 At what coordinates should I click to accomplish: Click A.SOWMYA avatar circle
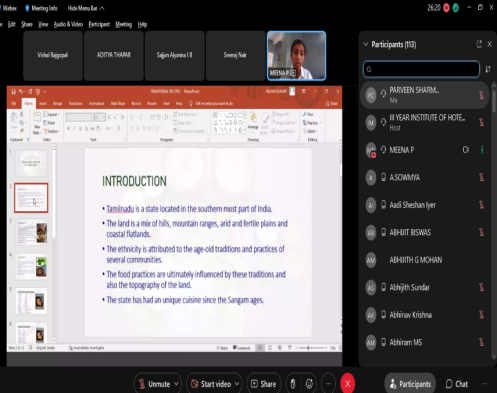click(371, 178)
